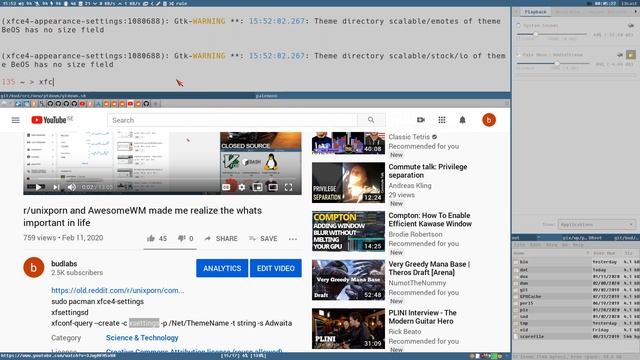Open the budlabs channel avatar
This screenshot has height=360, width=640.
coord(33,268)
